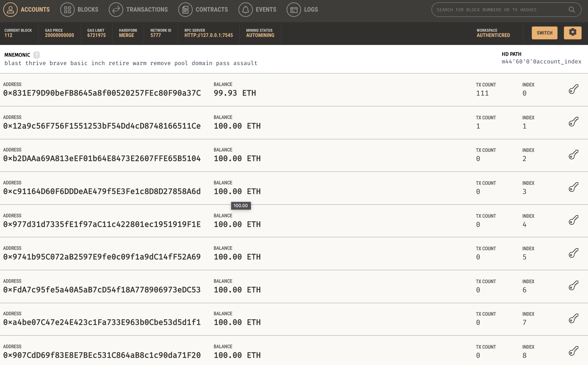Click the first account address 0x831E79...

[x=102, y=93]
